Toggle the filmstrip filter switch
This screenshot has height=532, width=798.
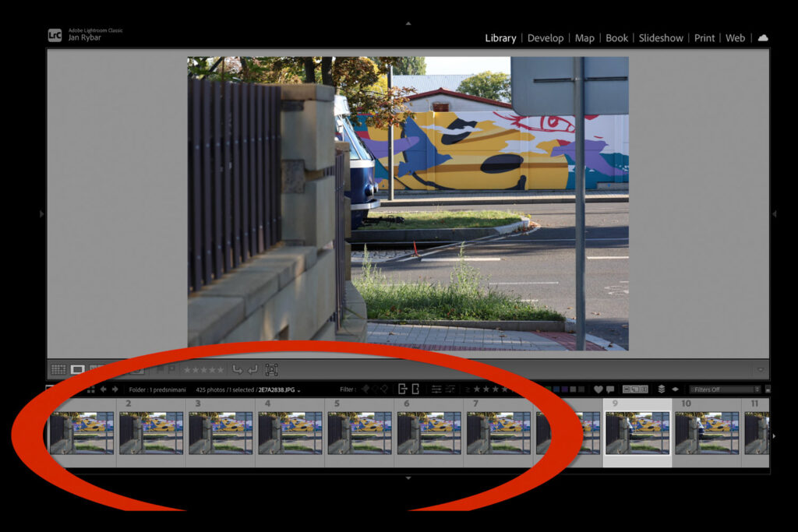(768, 389)
